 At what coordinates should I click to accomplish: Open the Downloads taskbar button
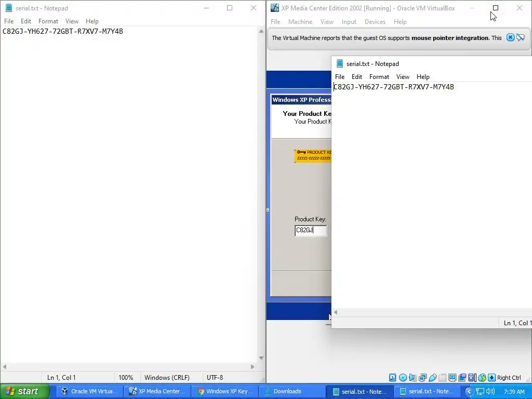point(292,392)
